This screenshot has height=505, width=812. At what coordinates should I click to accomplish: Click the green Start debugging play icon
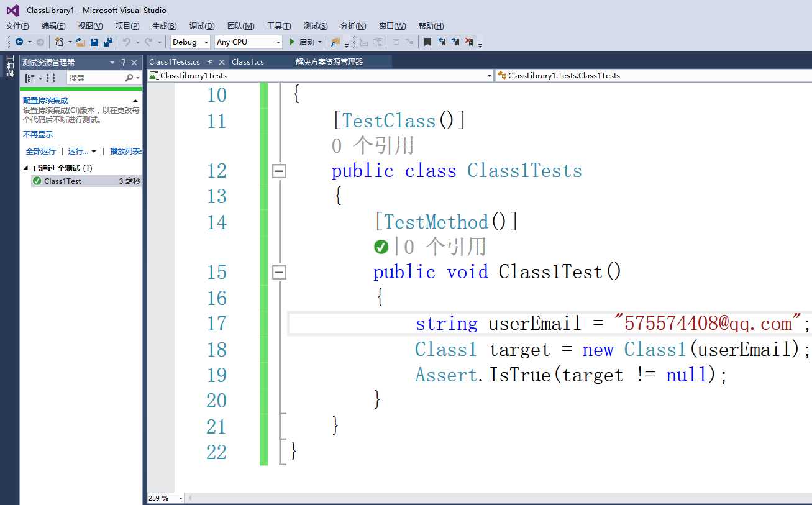(291, 42)
